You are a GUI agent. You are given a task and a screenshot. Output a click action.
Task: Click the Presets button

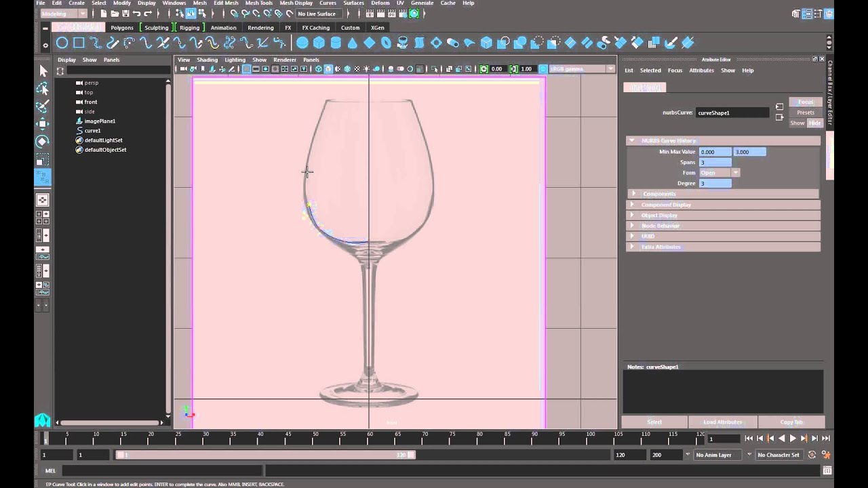[806, 113]
